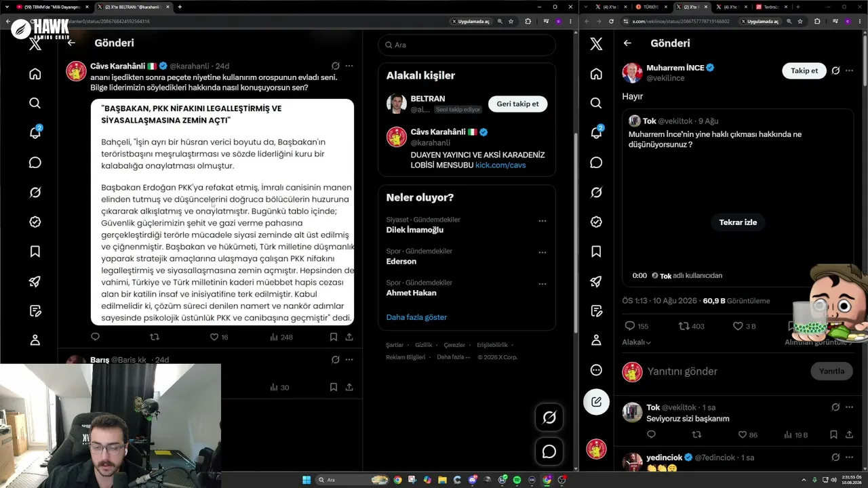Viewport: 868px width, 488px height.
Task: Open more options on Câvs Karahânli's post
Action: click(349, 66)
